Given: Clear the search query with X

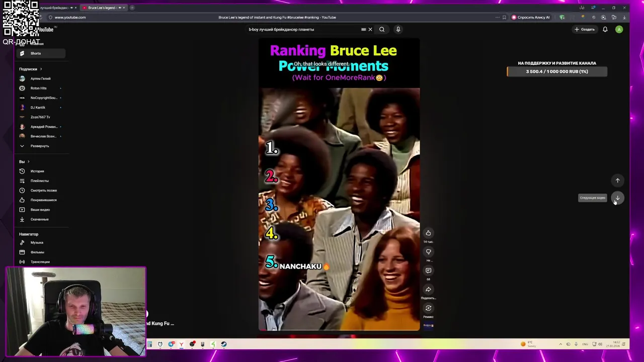Looking at the screenshot, I should point(370,29).
